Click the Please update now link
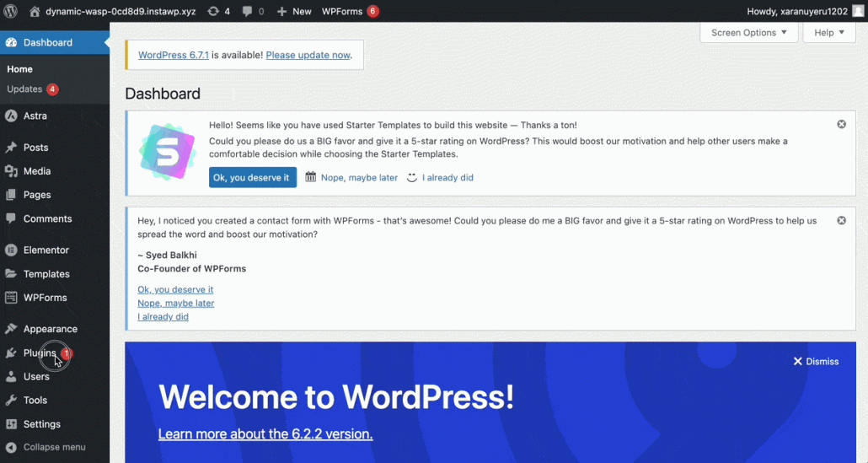868x463 pixels. tap(308, 55)
